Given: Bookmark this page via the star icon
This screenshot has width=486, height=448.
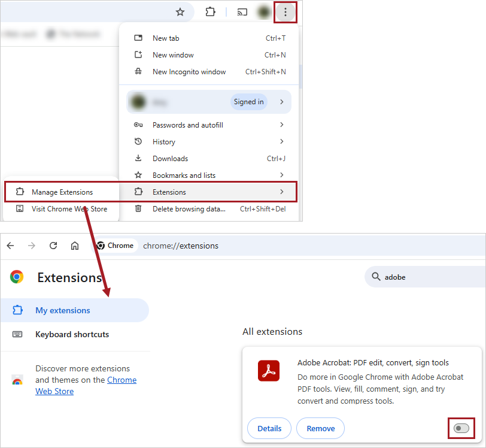Looking at the screenshot, I should [x=180, y=11].
